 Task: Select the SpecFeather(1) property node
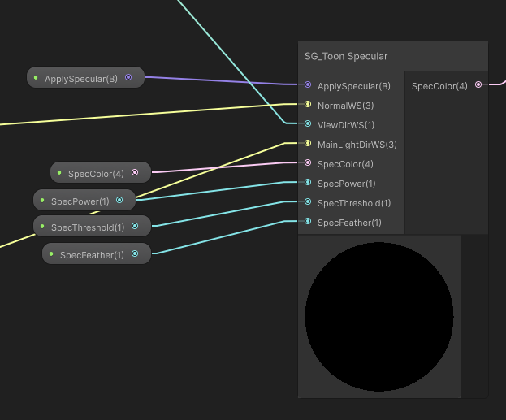[x=97, y=253]
